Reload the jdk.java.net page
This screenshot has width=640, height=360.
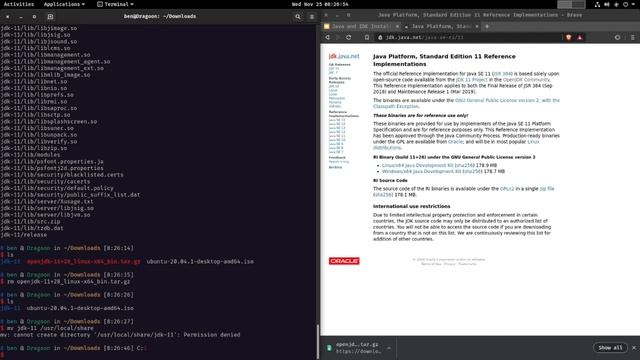point(349,38)
